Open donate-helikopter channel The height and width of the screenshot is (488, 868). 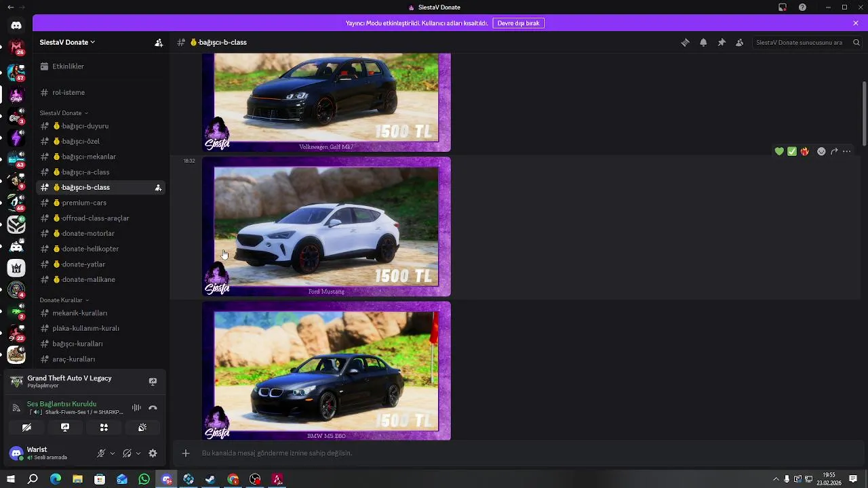pyautogui.click(x=101, y=249)
